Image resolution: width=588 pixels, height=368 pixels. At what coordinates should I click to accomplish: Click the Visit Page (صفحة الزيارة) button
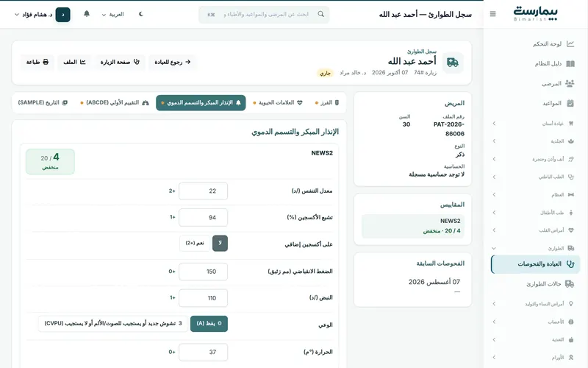coord(120,62)
